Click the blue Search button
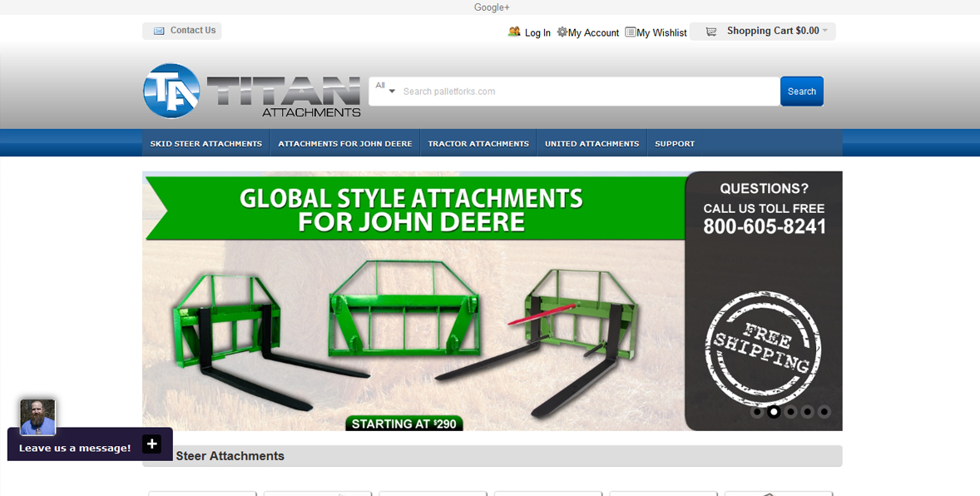 802,92
